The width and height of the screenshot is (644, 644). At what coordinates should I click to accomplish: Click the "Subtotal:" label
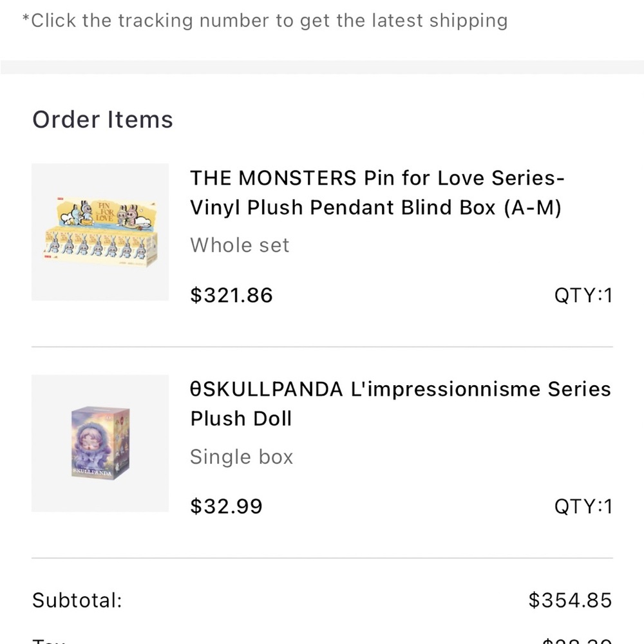pyautogui.click(x=77, y=601)
